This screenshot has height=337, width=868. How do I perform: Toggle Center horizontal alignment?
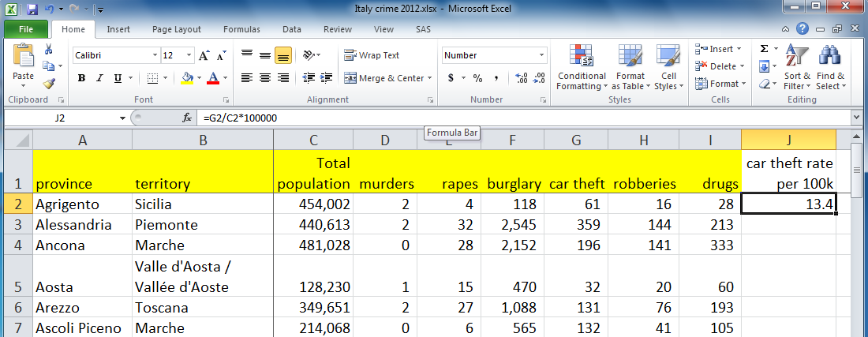[265, 78]
